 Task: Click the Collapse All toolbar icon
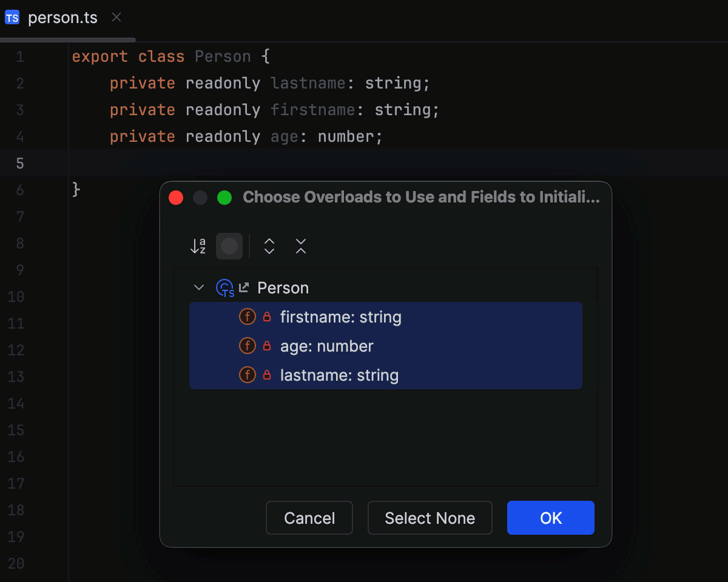point(300,246)
